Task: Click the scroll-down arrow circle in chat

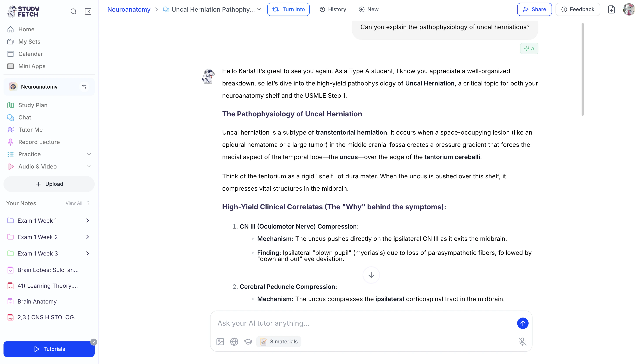Action: (x=371, y=275)
